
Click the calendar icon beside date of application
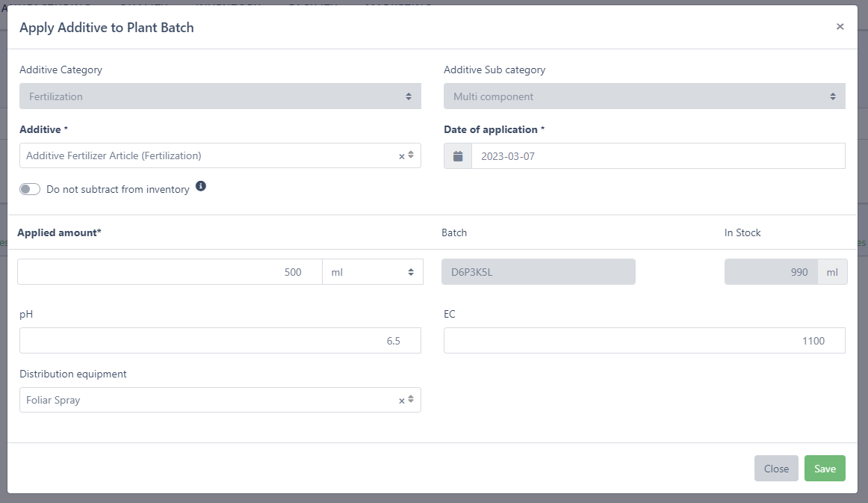pos(458,156)
